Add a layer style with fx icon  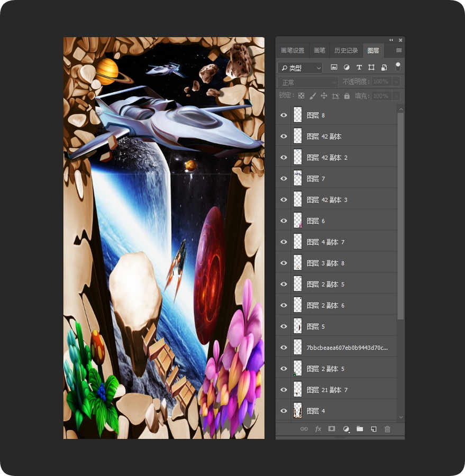[x=318, y=429]
